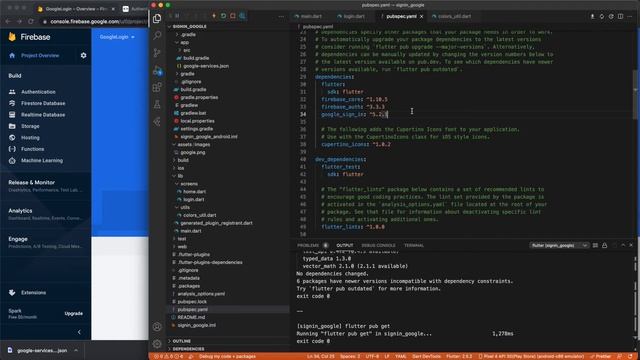This screenshot has height=360, width=640.
Task: Open the Testing flask view
Action: pyautogui.click(x=157, y=104)
